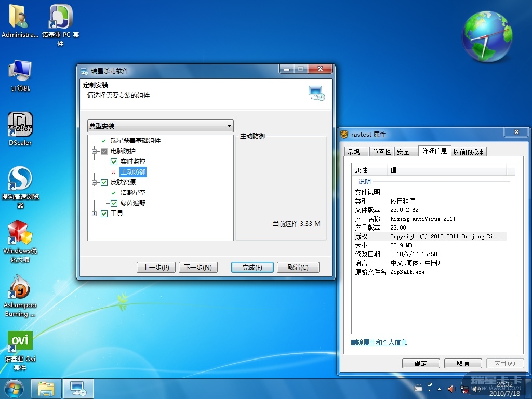Click the 下一步(N) button
Screen dimensions: 532x399
(198, 268)
